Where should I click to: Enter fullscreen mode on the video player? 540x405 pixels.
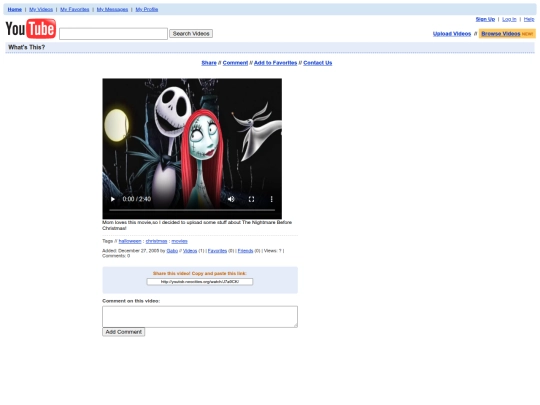(x=251, y=199)
